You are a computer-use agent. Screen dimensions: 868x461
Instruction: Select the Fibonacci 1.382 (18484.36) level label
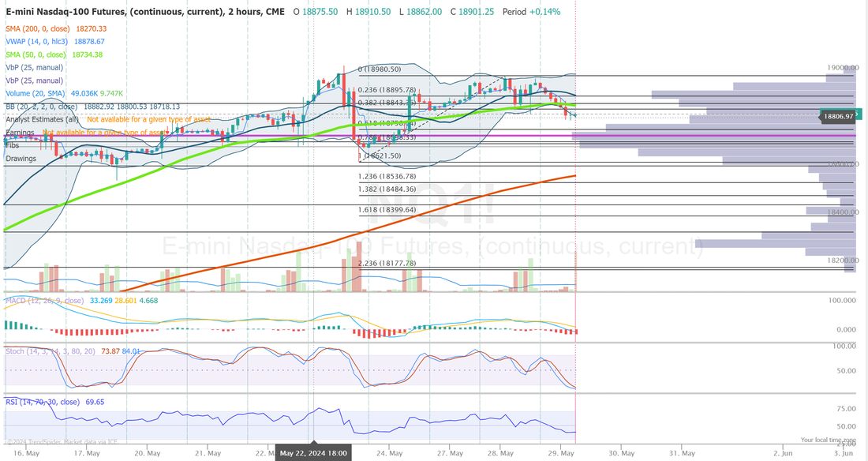pos(387,189)
